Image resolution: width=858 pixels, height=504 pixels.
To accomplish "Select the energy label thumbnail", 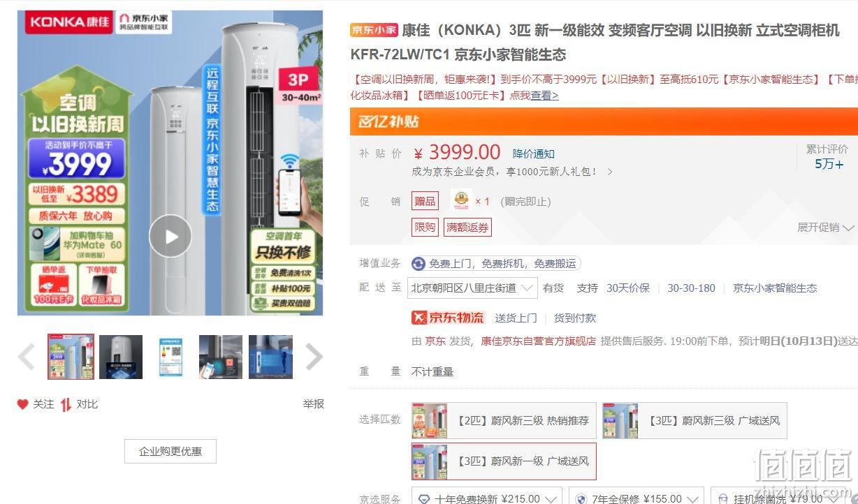I will click(x=170, y=357).
